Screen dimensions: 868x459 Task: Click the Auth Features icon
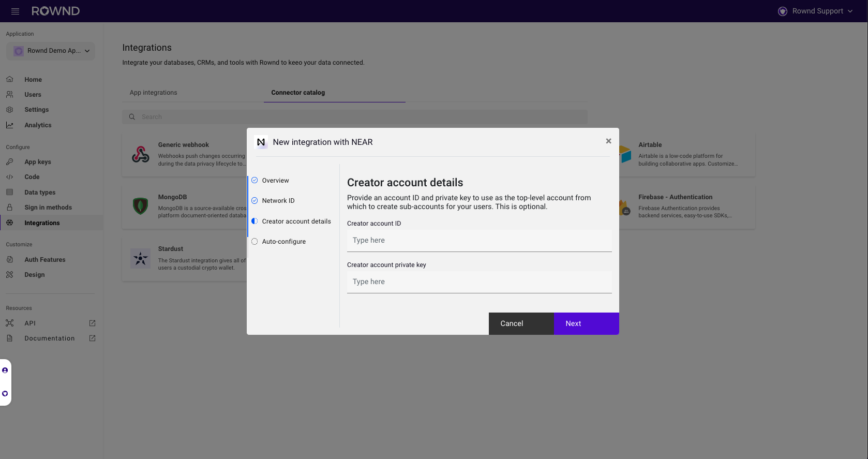(10, 259)
